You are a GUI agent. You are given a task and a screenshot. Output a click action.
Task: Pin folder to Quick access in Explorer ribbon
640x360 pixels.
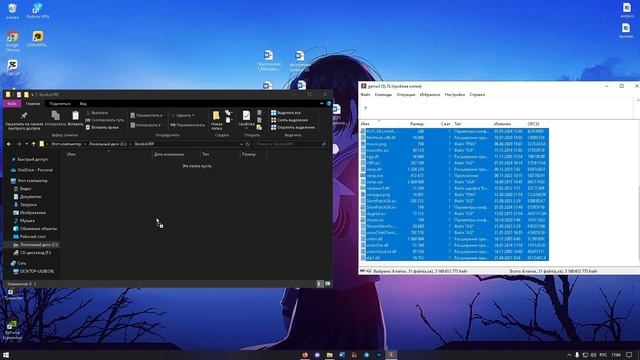pos(24,120)
